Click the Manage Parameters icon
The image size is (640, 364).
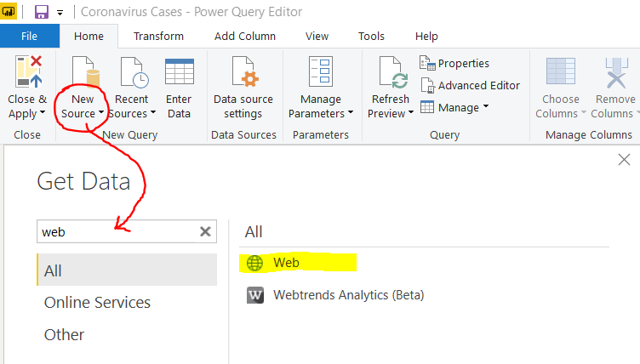[x=321, y=71]
